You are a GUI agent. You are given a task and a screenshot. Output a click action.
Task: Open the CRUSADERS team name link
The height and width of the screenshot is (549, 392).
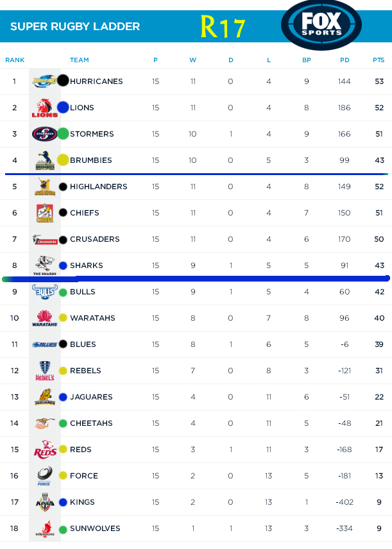pyautogui.click(x=94, y=239)
